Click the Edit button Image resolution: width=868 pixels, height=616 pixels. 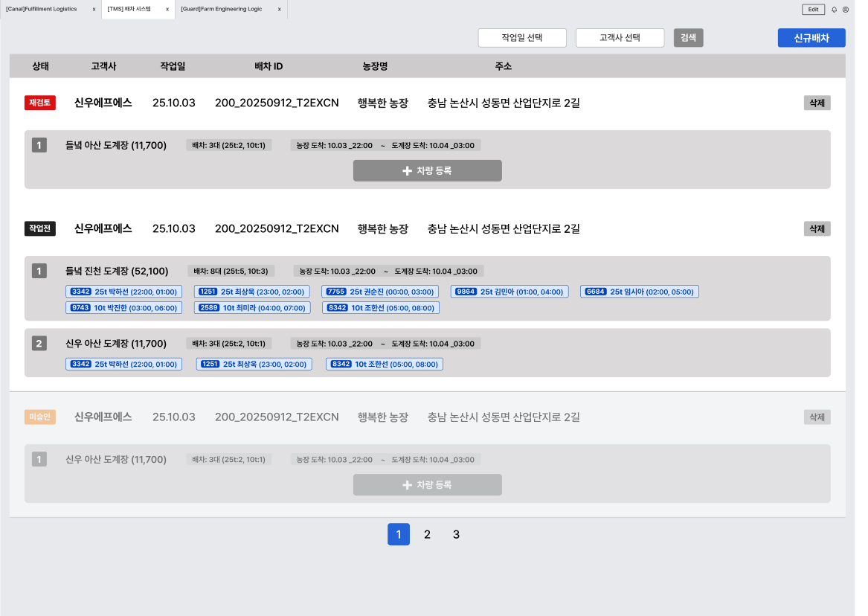pyautogui.click(x=813, y=10)
